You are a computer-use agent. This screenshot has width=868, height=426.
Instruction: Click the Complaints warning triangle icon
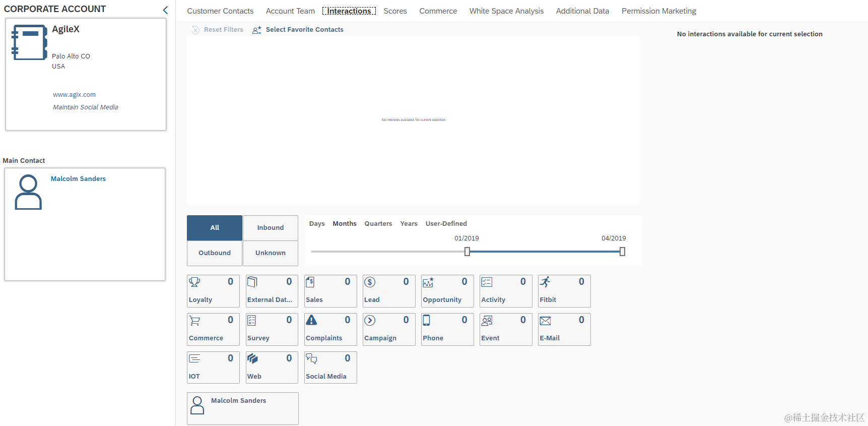click(x=311, y=320)
